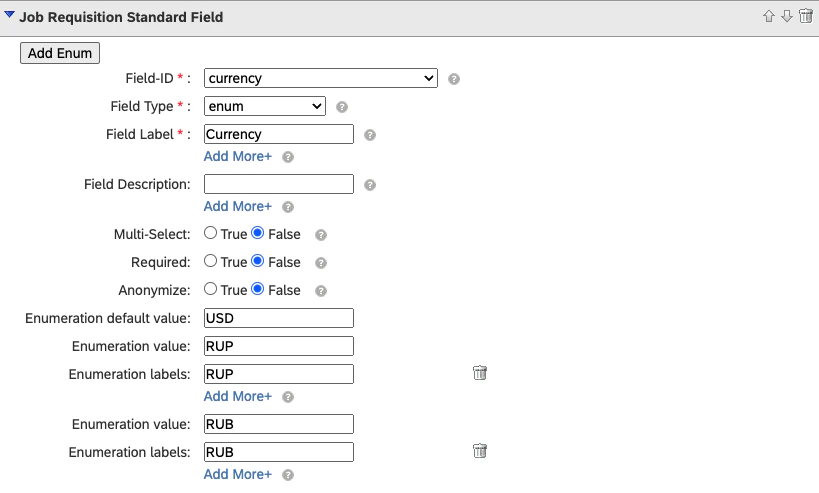Focus the RUB Enumeration value field

pyautogui.click(x=279, y=424)
